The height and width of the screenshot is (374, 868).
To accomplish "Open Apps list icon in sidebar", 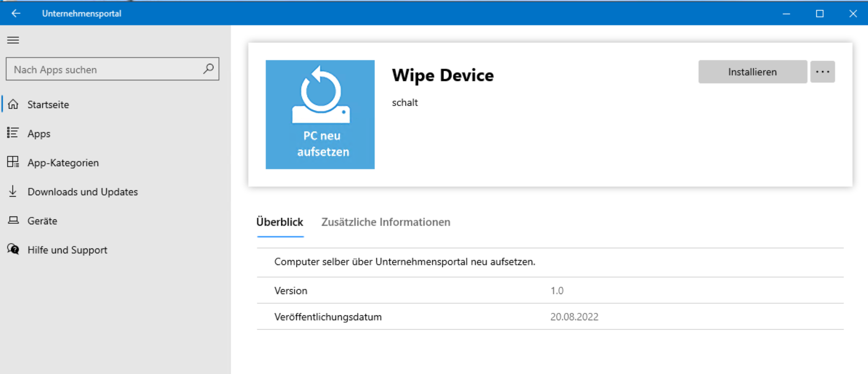I will point(13,133).
